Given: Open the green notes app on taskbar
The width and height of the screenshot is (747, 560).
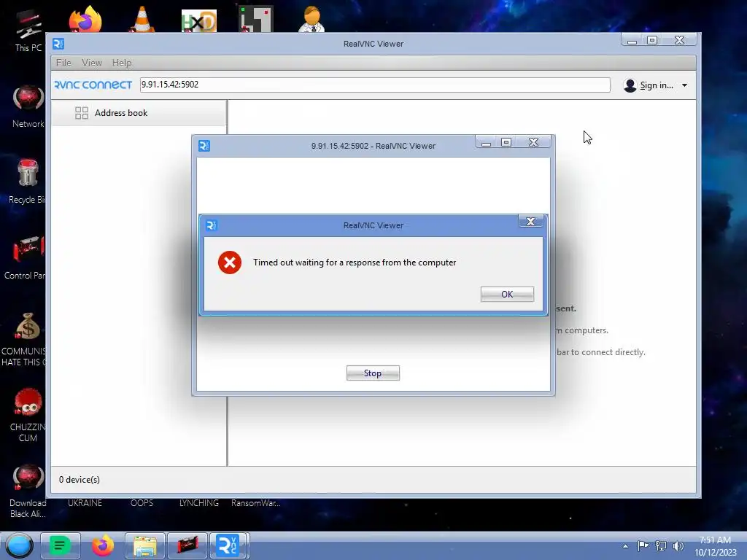Looking at the screenshot, I should pyautogui.click(x=60, y=545).
